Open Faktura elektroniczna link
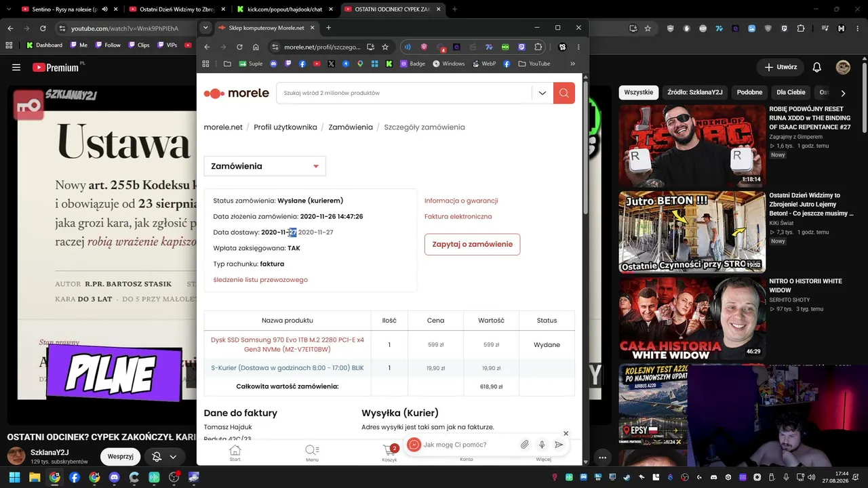The image size is (868, 488). click(x=458, y=216)
